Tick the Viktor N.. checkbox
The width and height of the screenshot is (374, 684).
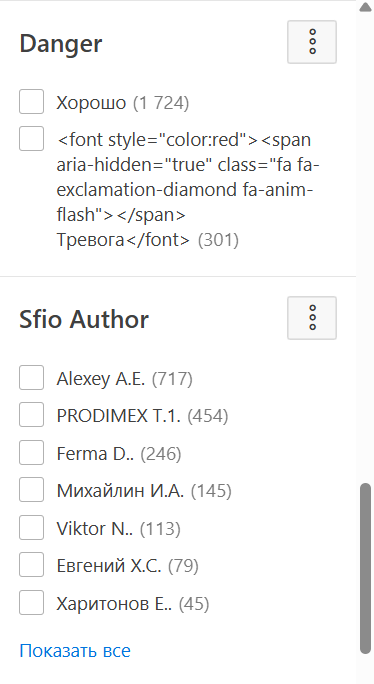click(31, 527)
